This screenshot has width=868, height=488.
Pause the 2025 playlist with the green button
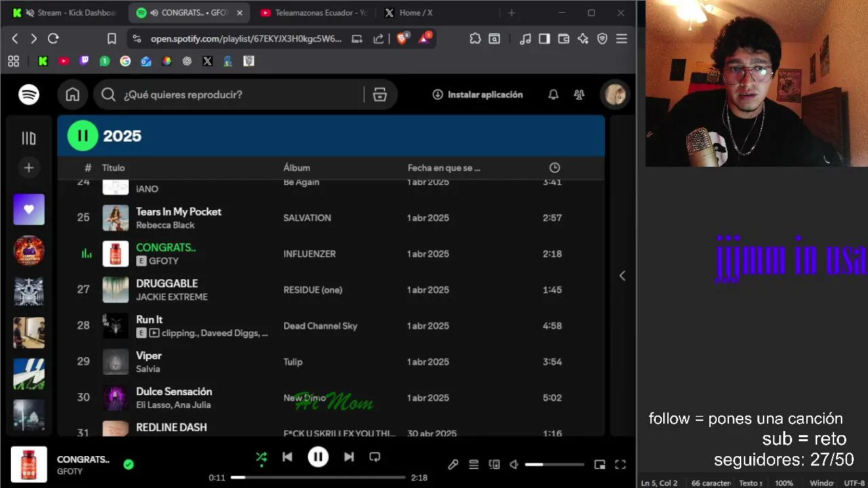coord(83,136)
